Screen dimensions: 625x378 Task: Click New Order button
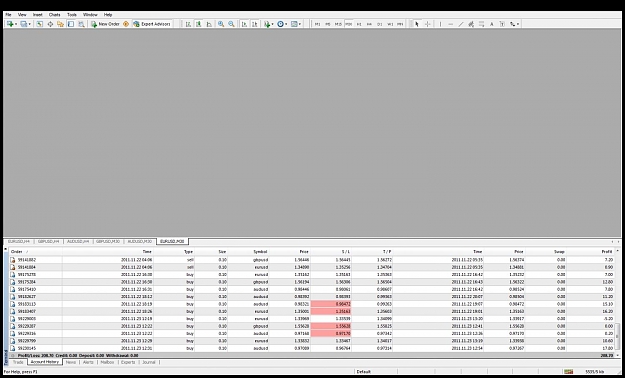(105, 24)
